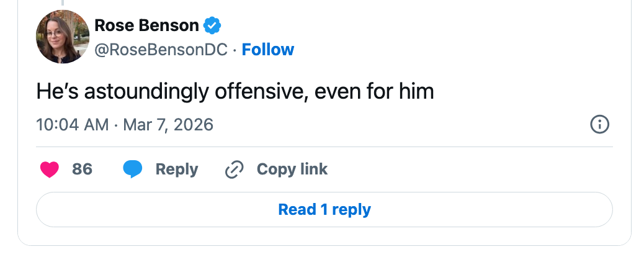The height and width of the screenshot is (262, 644).
Task: Click the Reply text label
Action: (177, 169)
